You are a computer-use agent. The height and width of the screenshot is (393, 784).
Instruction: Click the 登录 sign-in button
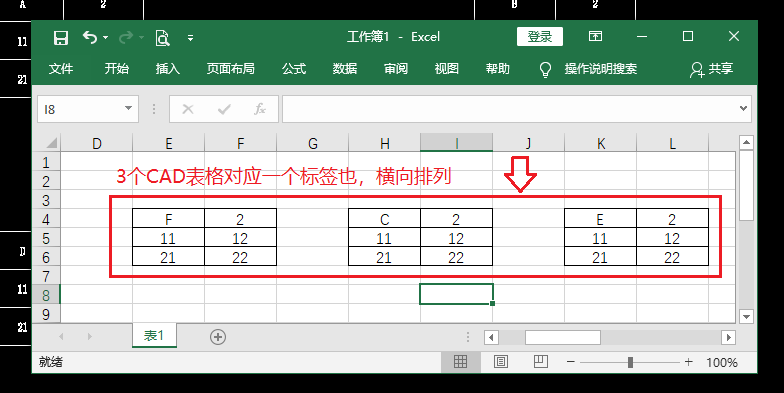(x=540, y=36)
